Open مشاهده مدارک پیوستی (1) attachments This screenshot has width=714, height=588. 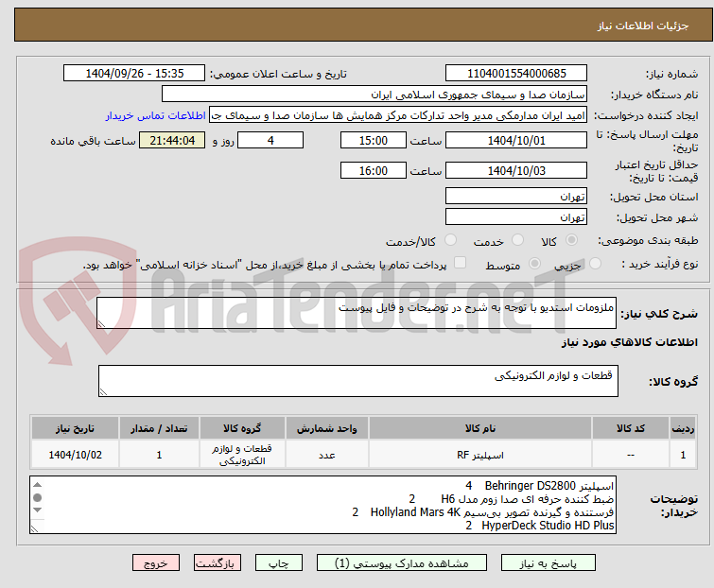402,563
